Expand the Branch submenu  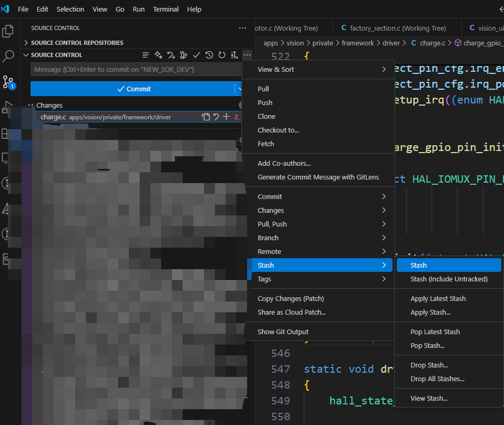(268, 238)
